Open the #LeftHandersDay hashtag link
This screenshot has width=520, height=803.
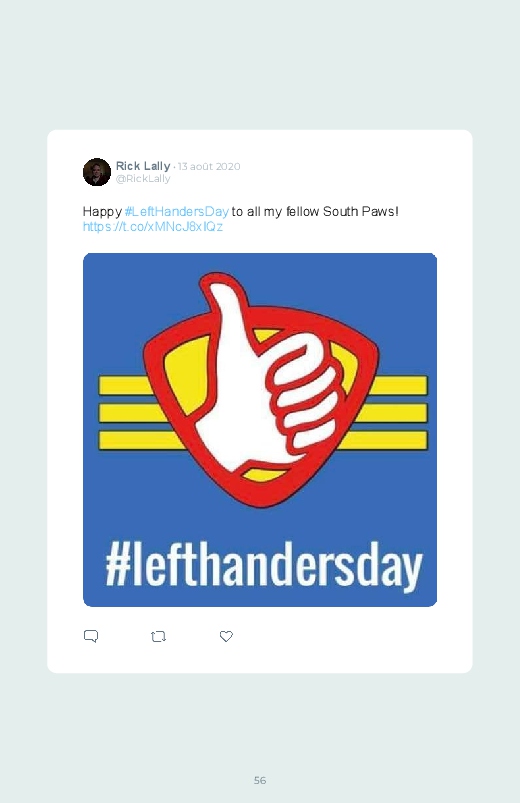[176, 212]
